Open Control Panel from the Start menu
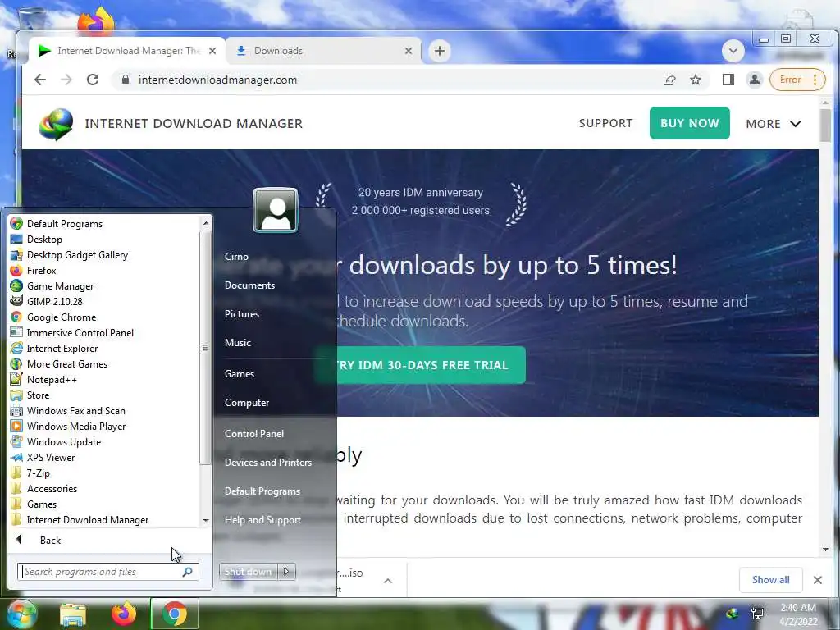Image resolution: width=840 pixels, height=630 pixels. click(254, 434)
